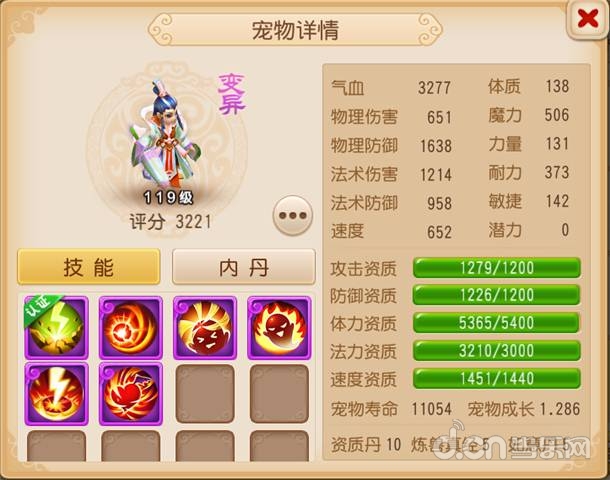Select the certified green lightning skill icon
The image size is (610, 480).
click(x=56, y=328)
